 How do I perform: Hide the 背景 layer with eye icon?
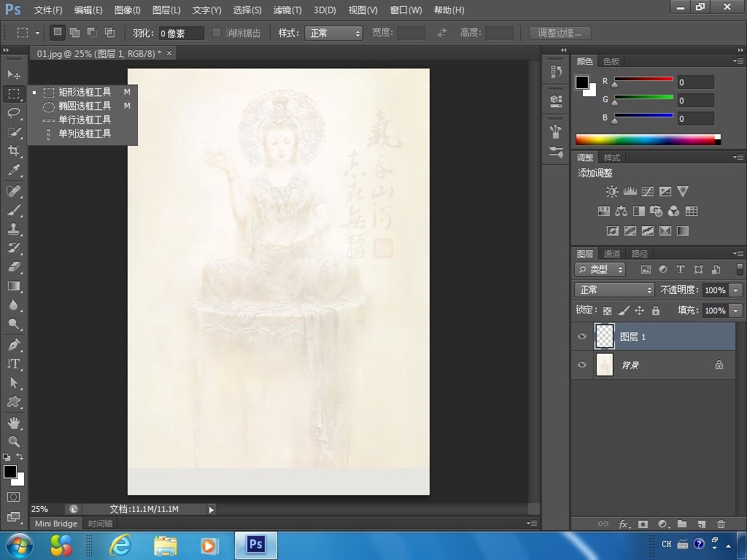click(x=581, y=365)
